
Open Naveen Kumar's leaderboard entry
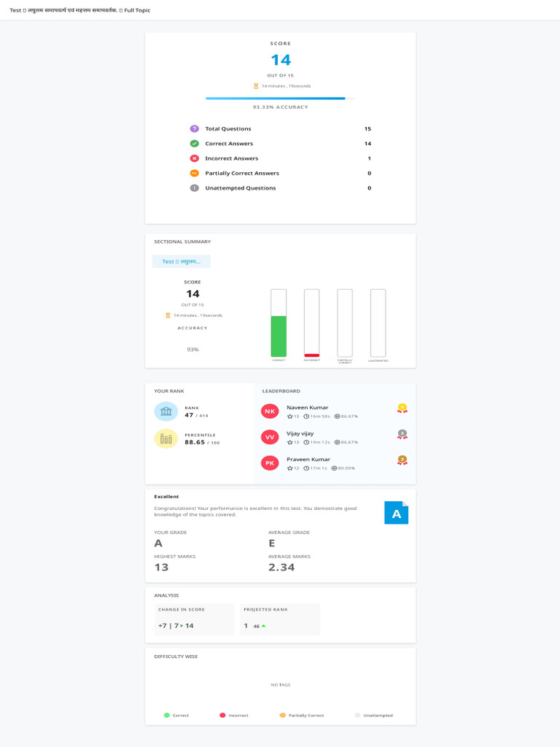[334, 411]
